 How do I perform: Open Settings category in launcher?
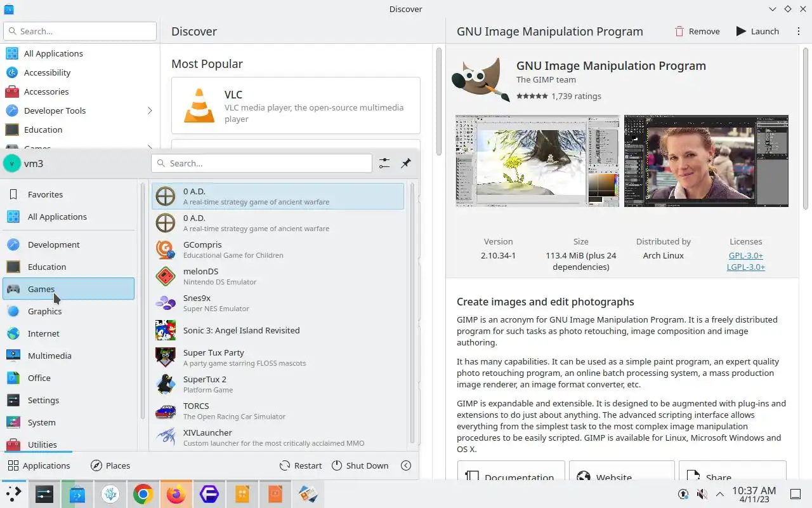click(69, 400)
